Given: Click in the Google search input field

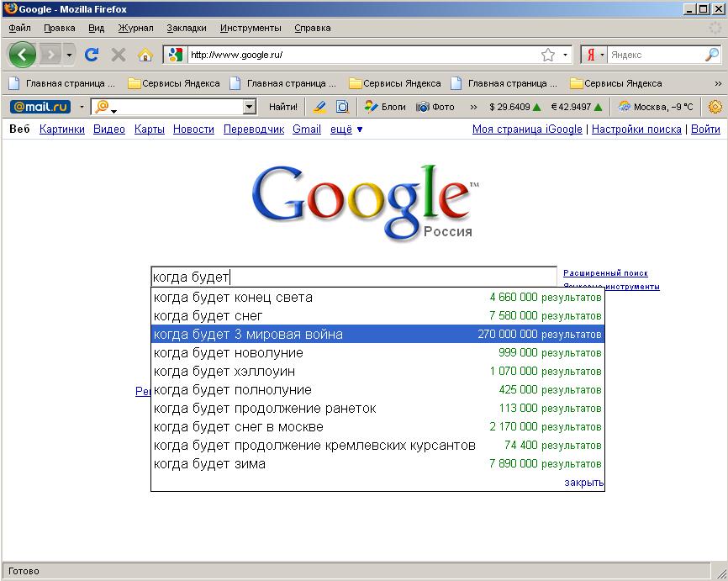Looking at the screenshot, I should click(x=353, y=277).
